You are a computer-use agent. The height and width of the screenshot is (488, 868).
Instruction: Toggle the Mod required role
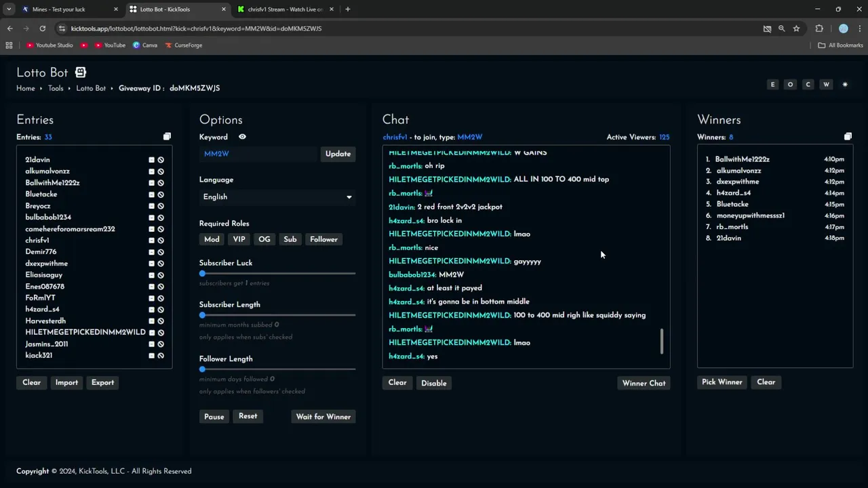pyautogui.click(x=212, y=239)
